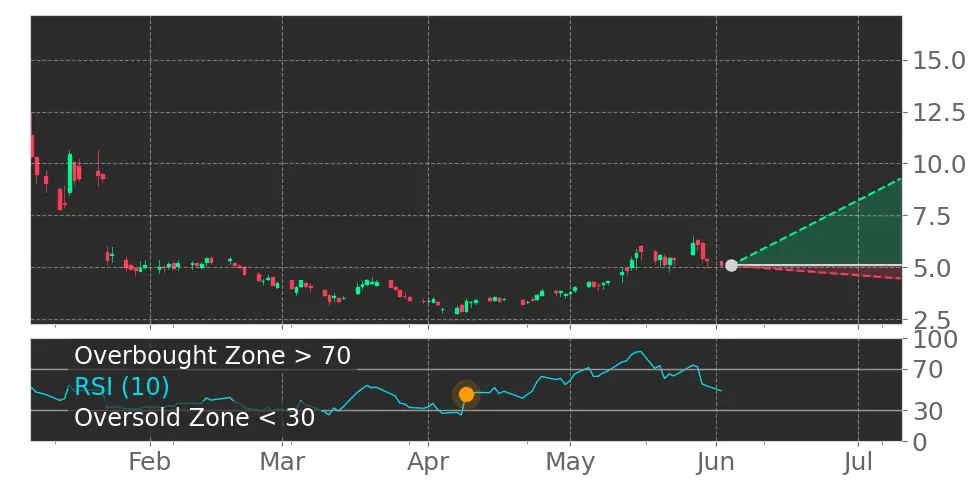Click the white current price marker dot
Screen dimensions: 972x486
(x=731, y=265)
